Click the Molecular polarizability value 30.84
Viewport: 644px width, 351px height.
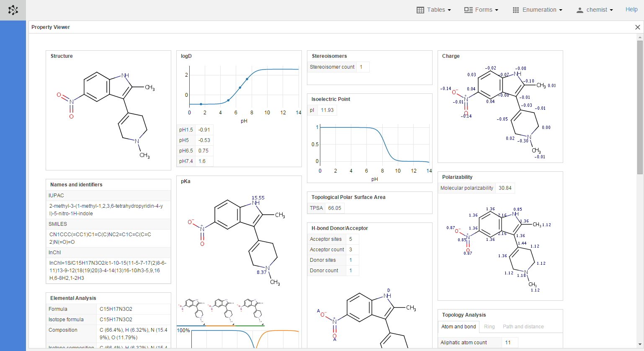[505, 188]
